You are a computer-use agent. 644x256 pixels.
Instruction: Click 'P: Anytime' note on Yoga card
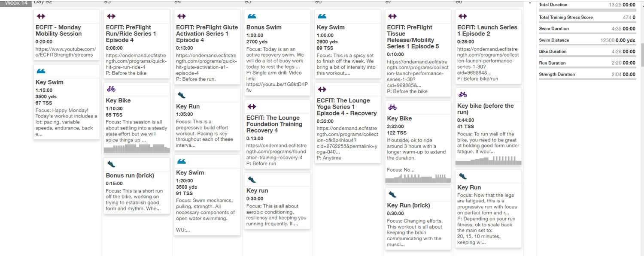pyautogui.click(x=329, y=158)
